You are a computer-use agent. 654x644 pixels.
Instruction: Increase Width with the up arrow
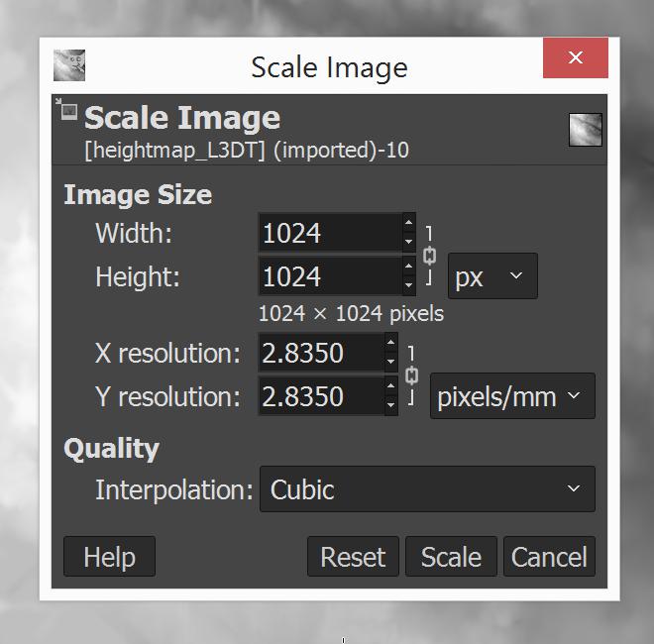pyautogui.click(x=408, y=223)
